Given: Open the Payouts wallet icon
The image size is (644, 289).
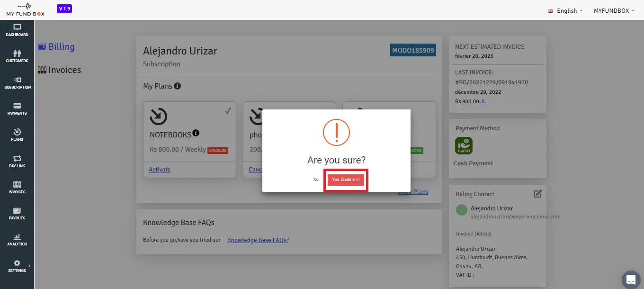Looking at the screenshot, I should coord(17,210).
